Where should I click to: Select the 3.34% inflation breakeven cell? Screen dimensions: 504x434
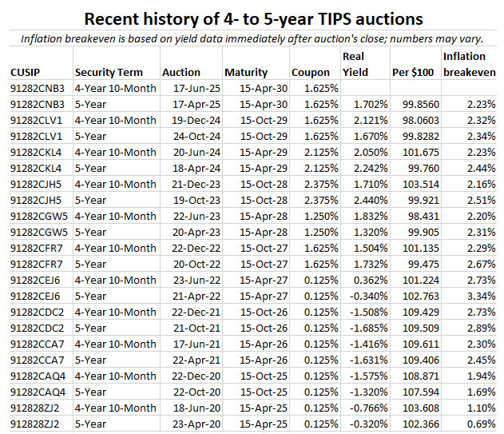tap(480, 296)
